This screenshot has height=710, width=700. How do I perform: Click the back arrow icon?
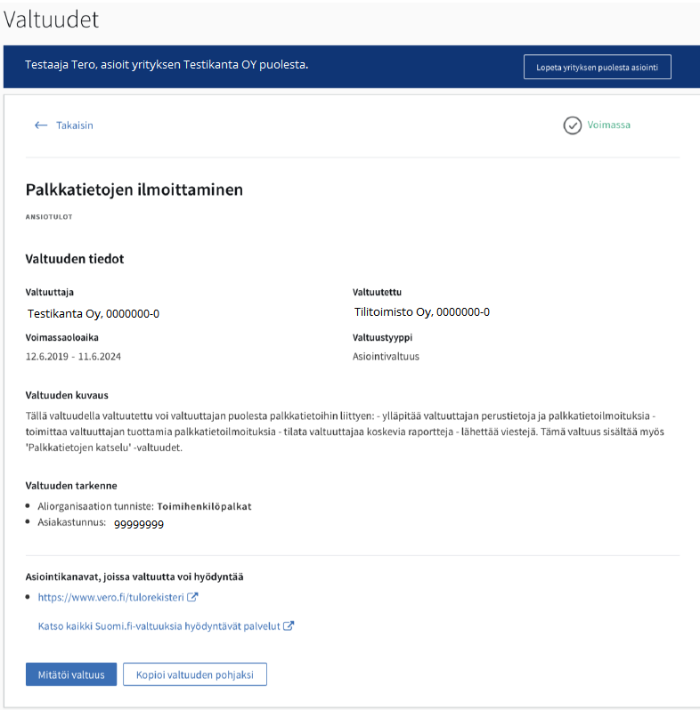(41, 125)
